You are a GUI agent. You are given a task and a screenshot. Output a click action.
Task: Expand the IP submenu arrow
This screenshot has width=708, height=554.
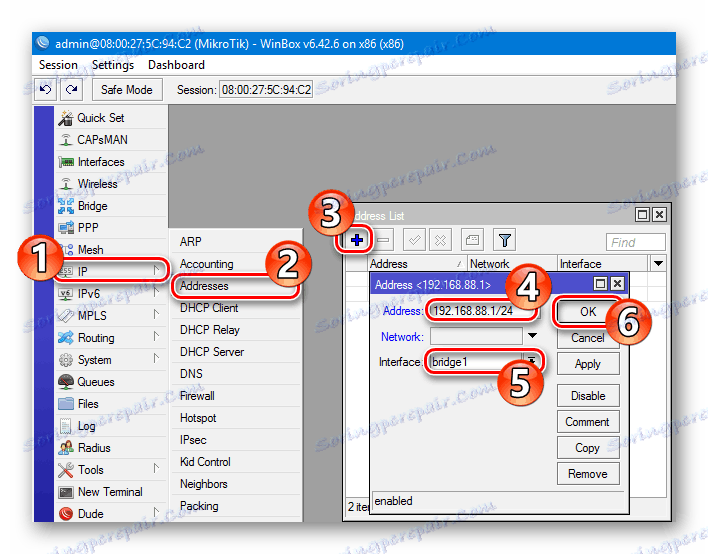coord(156,271)
